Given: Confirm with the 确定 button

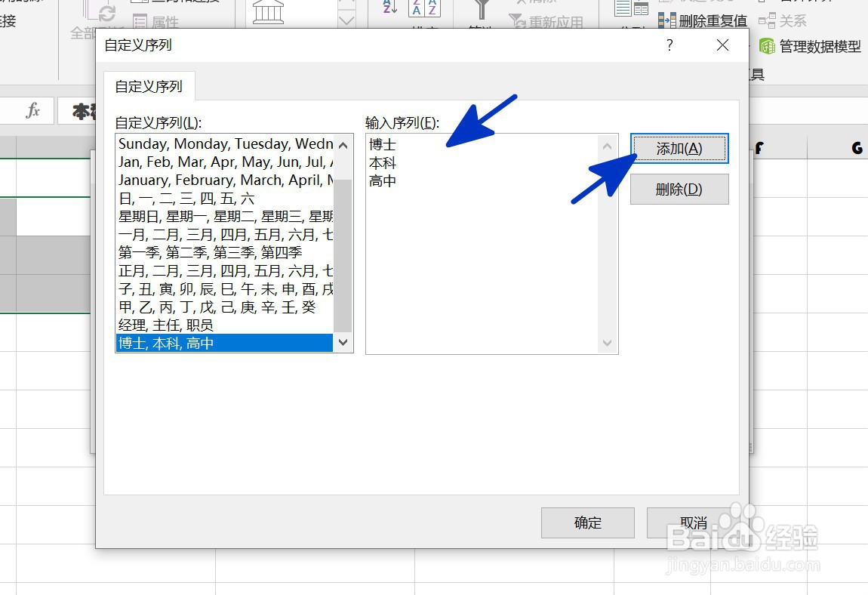Looking at the screenshot, I should (587, 523).
